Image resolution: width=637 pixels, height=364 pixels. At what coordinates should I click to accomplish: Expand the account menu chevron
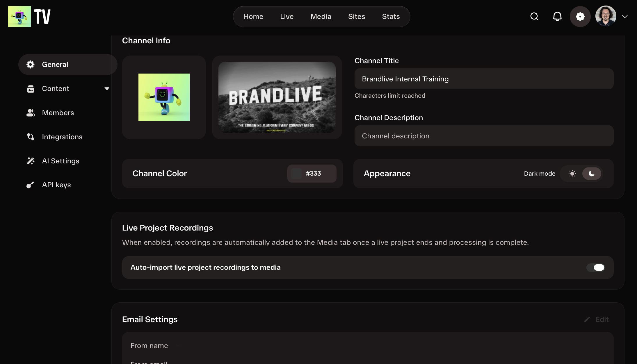(x=625, y=17)
